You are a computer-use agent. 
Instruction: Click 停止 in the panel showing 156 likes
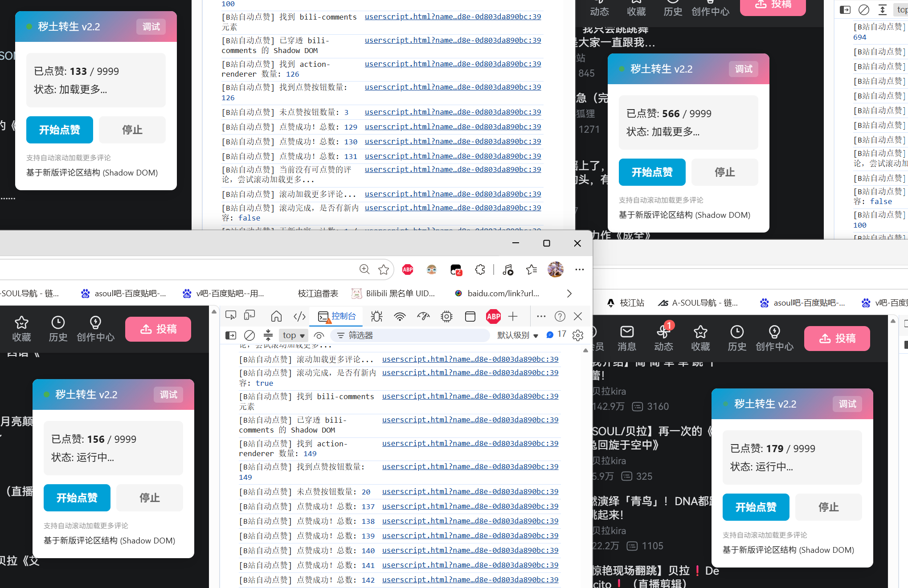pyautogui.click(x=150, y=498)
